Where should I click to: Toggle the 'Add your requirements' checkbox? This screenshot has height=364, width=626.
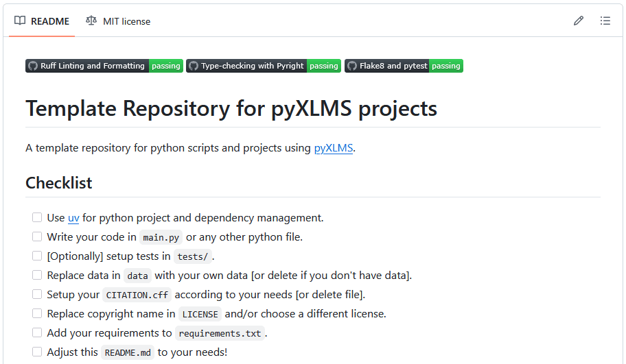click(37, 332)
